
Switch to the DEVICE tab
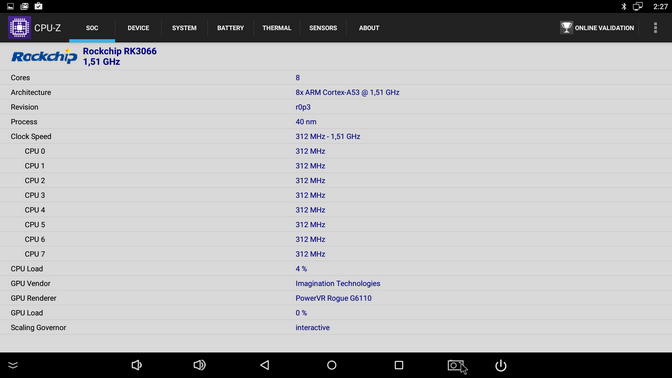[x=138, y=28]
